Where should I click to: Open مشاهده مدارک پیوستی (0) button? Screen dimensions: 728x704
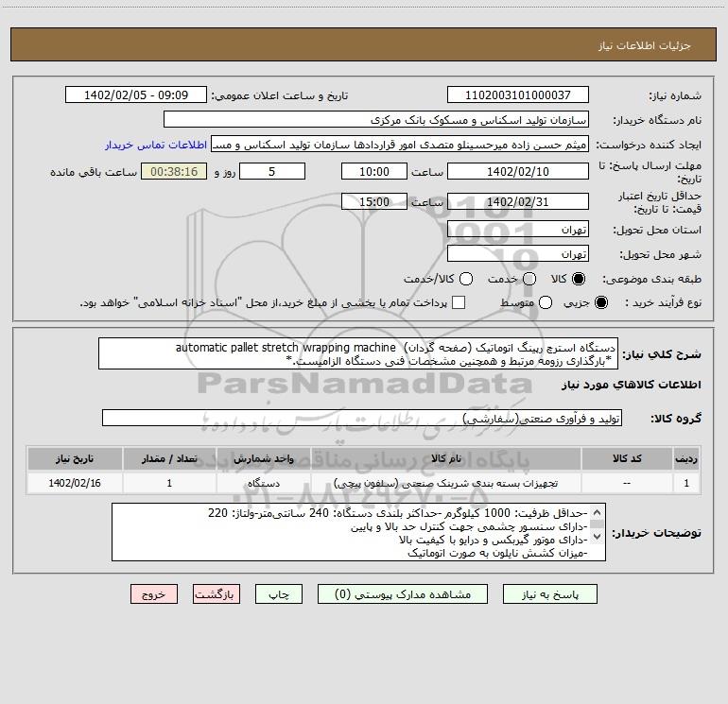pos(403,594)
